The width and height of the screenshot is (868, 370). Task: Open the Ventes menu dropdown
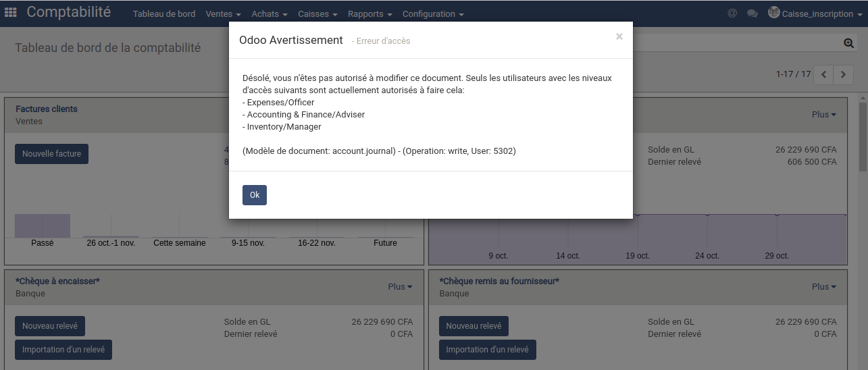point(223,14)
